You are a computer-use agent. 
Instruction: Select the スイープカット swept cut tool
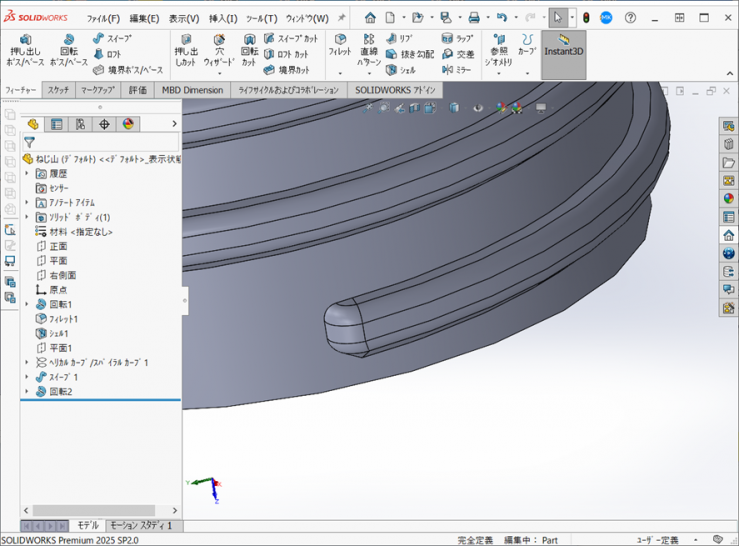(288, 39)
